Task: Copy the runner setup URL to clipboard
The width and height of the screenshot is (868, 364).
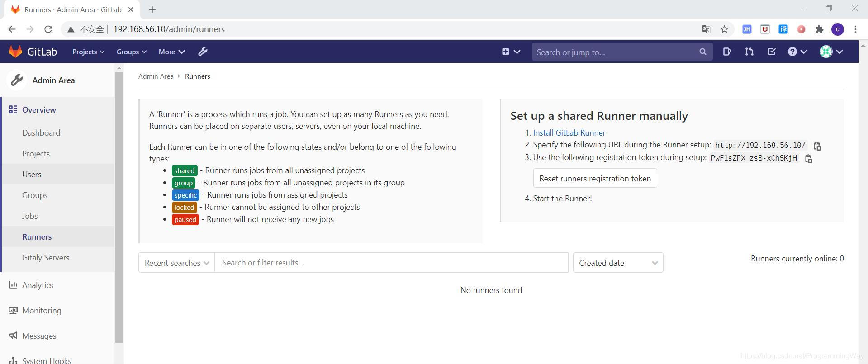Action: (x=817, y=146)
